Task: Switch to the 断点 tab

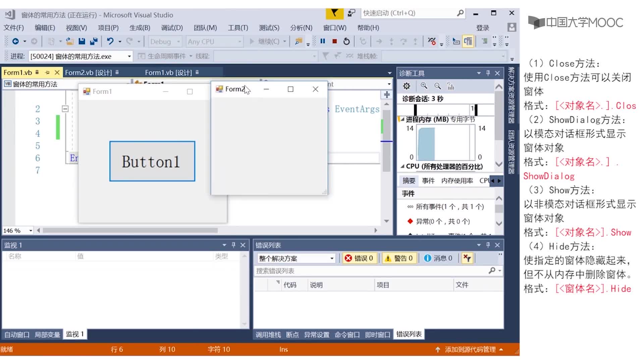Action: click(292, 335)
